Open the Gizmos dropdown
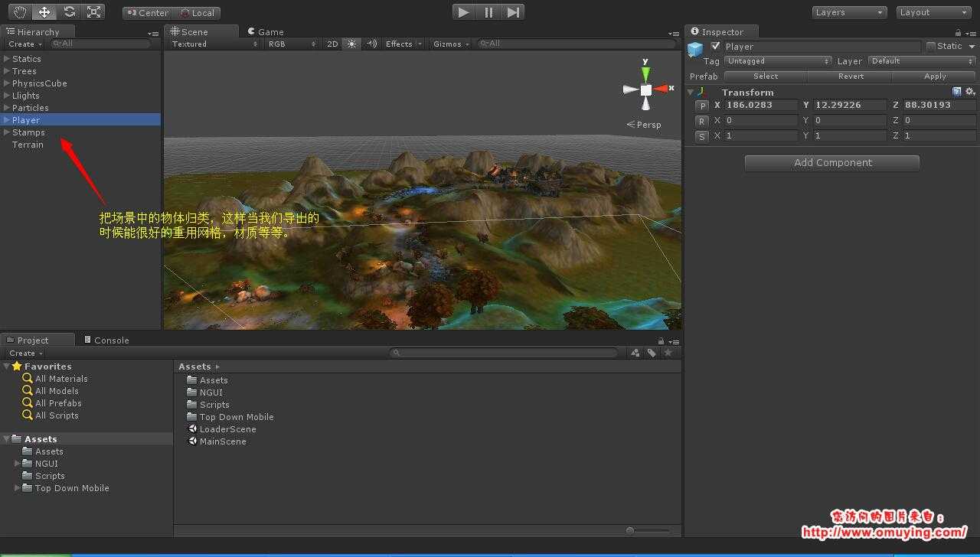 451,44
